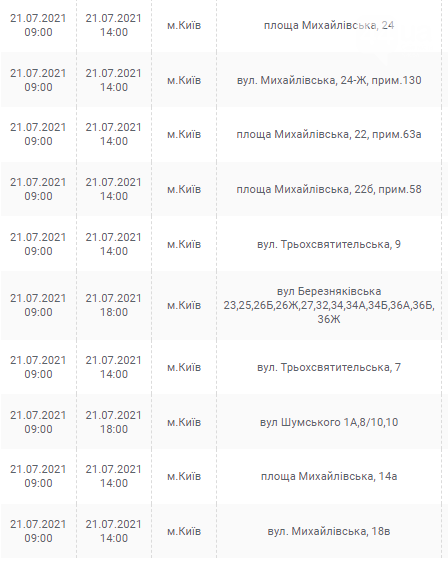The width and height of the screenshot is (448, 564).
Task: Select площа Михайлівська, 22, прим.63а cell
Action: pos(329,135)
